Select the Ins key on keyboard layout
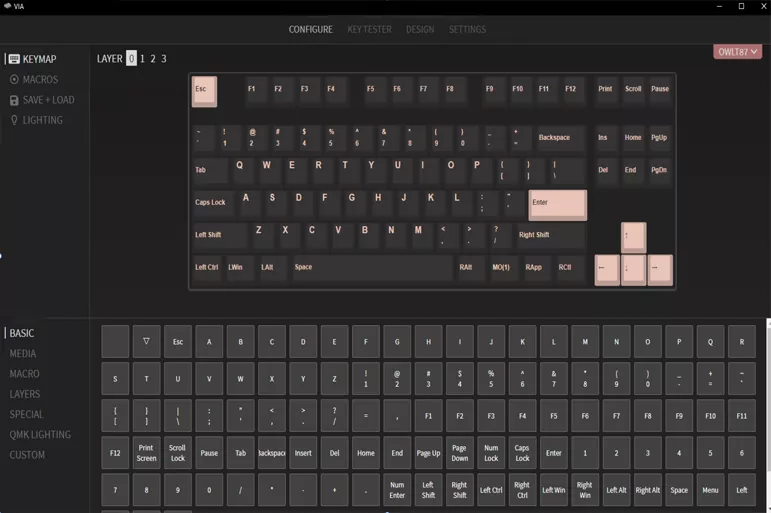771x513 pixels. [x=607, y=139]
